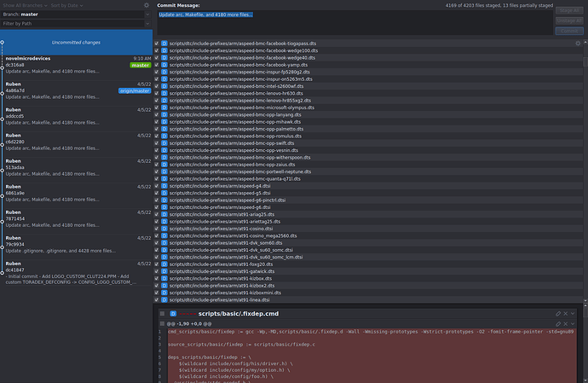Click status icon beside aspeed-g6-pinctrl.dtsi
Image resolution: width=588 pixels, height=383 pixels.
coord(164,200)
